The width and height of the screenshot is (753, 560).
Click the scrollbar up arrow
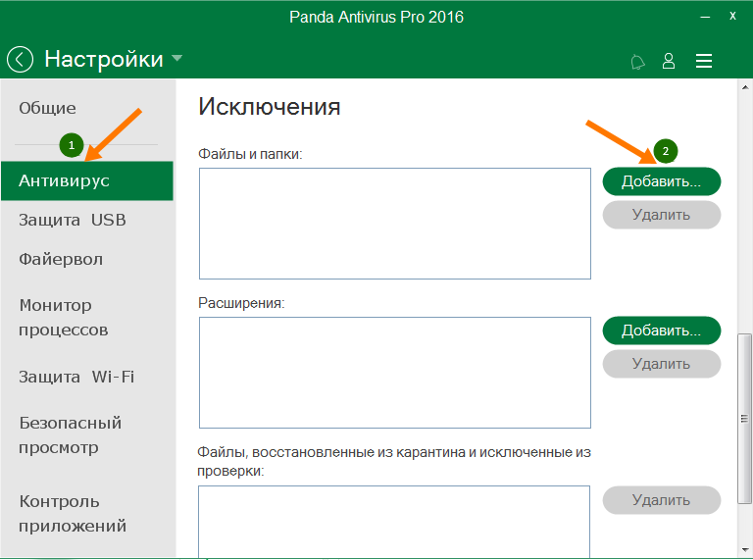click(x=745, y=87)
